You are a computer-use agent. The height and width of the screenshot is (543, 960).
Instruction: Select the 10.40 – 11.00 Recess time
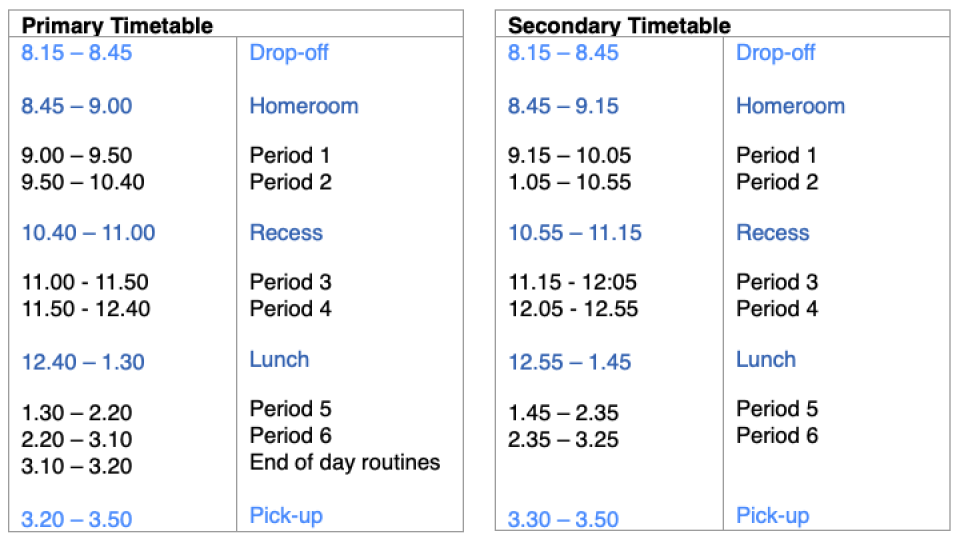(88, 233)
